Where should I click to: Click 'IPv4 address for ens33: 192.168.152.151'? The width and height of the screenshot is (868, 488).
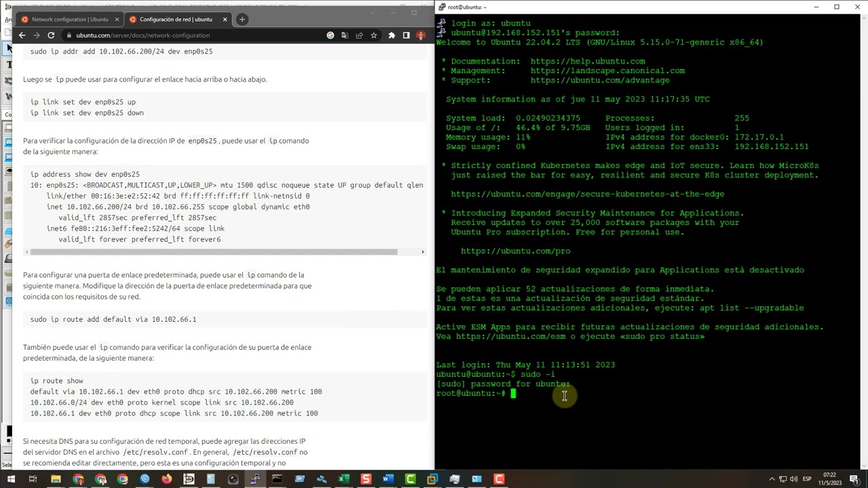click(x=707, y=146)
